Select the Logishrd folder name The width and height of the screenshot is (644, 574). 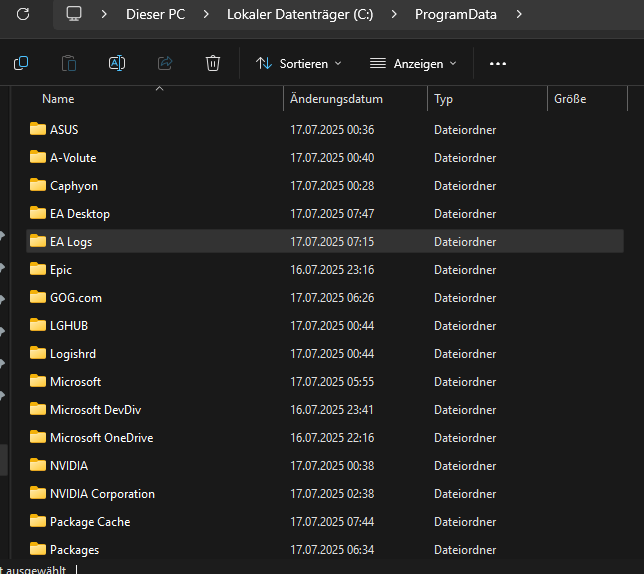[73, 354]
